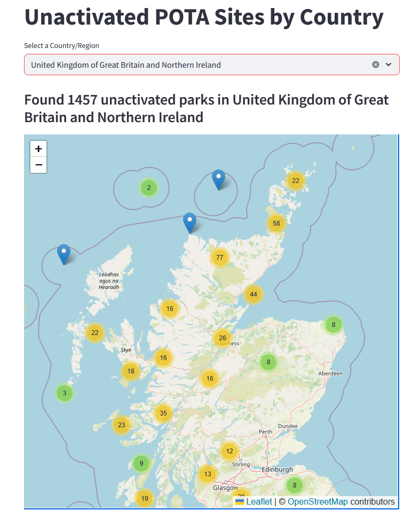Click the cluster showing 12 near Stirling
Screen dimensions: 420x519
coord(229,451)
